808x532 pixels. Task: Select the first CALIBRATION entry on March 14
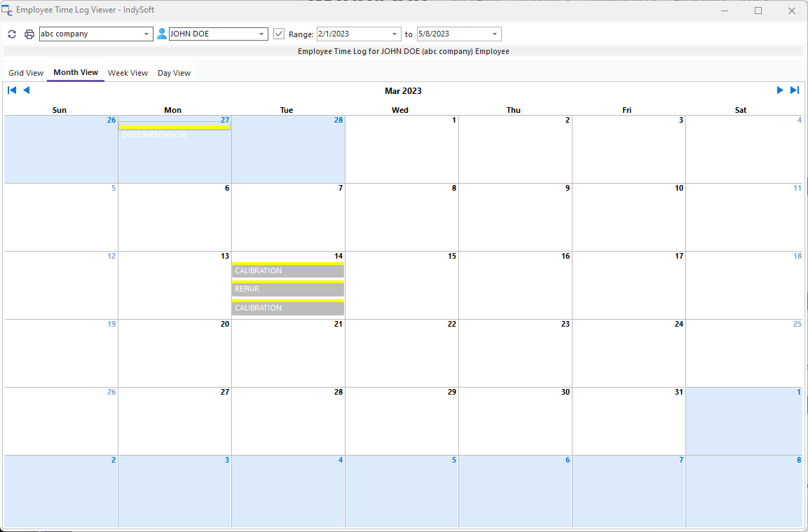287,271
